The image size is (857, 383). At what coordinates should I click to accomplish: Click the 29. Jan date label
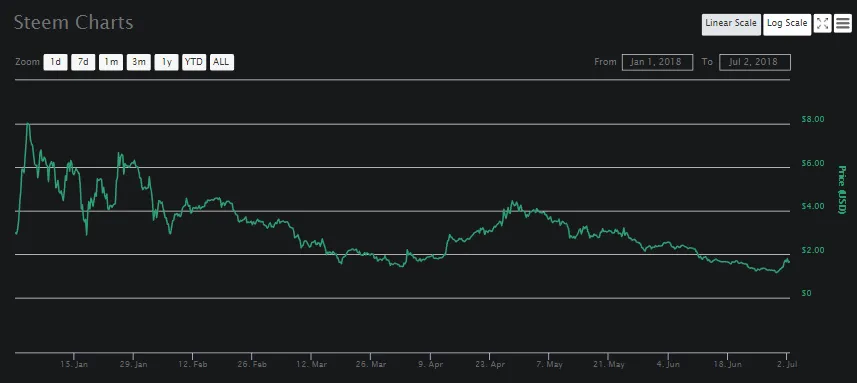133,364
